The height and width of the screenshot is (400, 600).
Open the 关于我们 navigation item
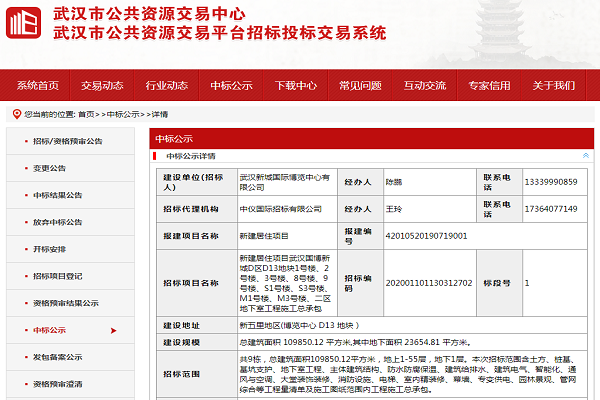click(554, 85)
